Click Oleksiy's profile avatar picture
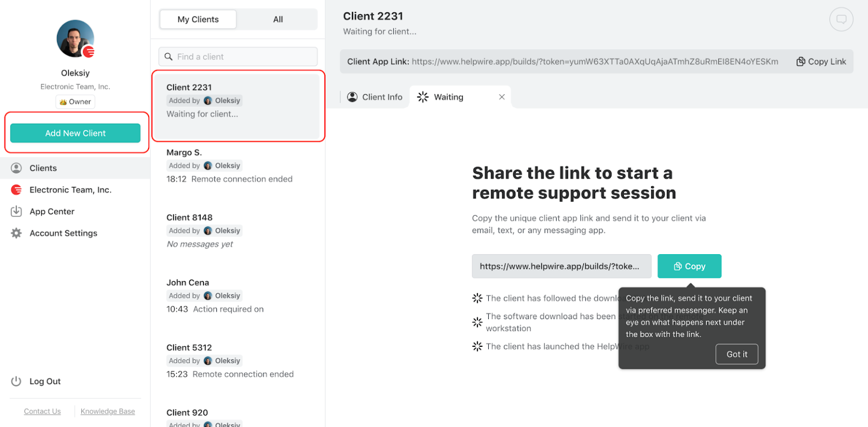This screenshot has height=427, width=868. point(75,38)
